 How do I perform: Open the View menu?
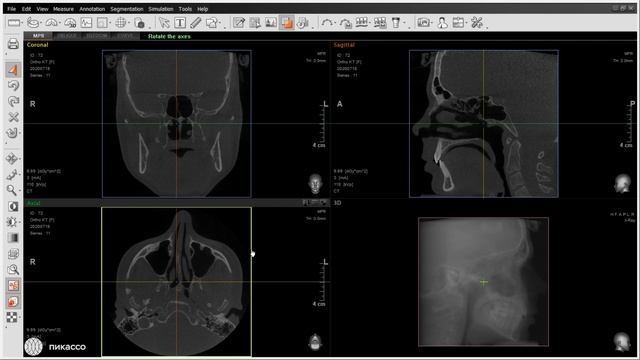42,9
